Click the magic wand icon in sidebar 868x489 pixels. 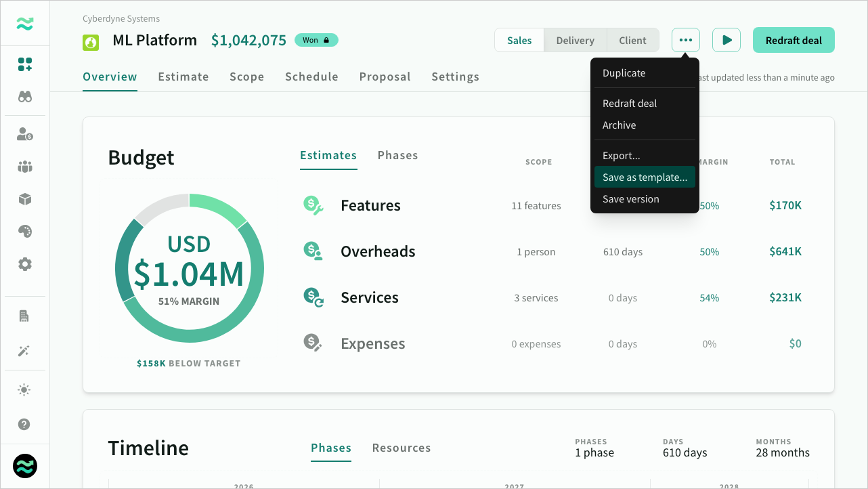click(25, 351)
